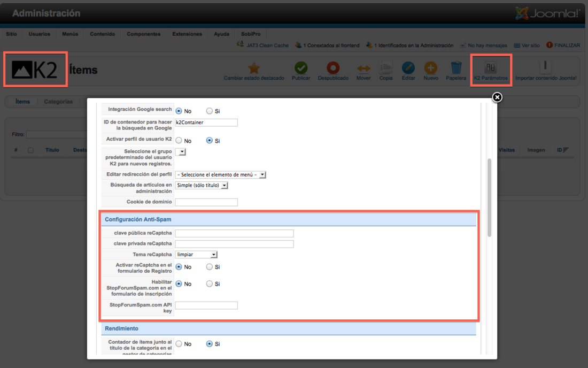The height and width of the screenshot is (368, 588).
Task: Select Si for Habilitar StopForumSpam.com
Action: coord(209,283)
